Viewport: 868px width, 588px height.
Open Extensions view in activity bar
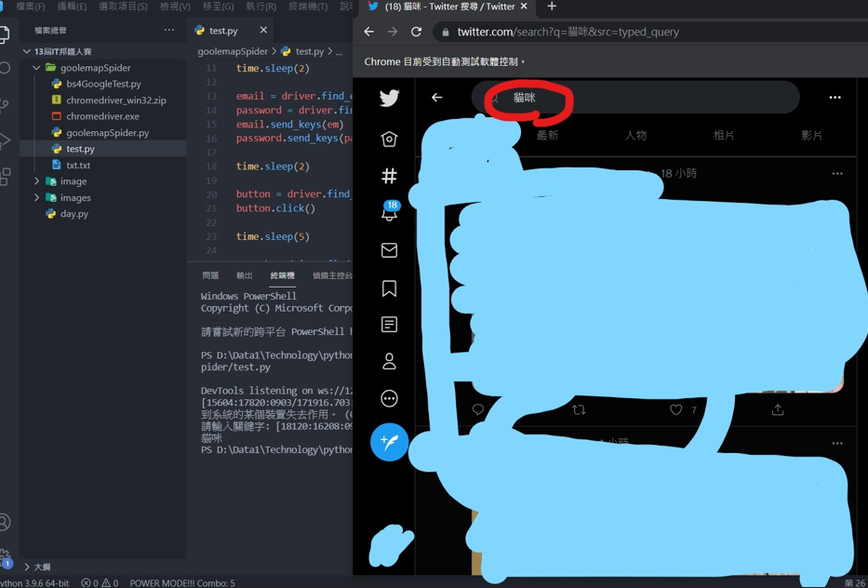click(5, 176)
